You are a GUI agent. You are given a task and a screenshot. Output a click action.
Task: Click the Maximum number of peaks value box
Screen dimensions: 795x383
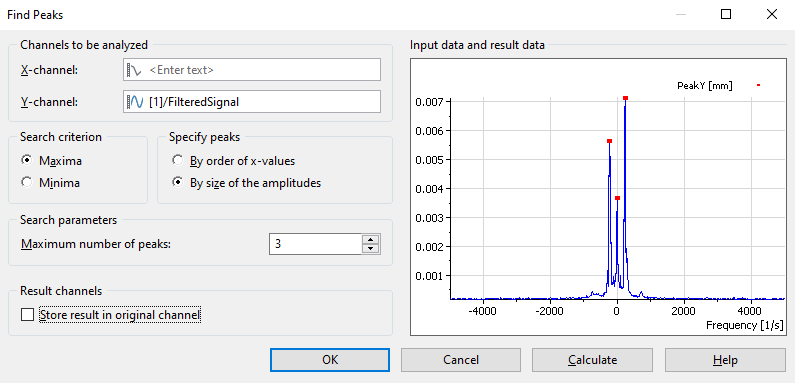tap(316, 244)
